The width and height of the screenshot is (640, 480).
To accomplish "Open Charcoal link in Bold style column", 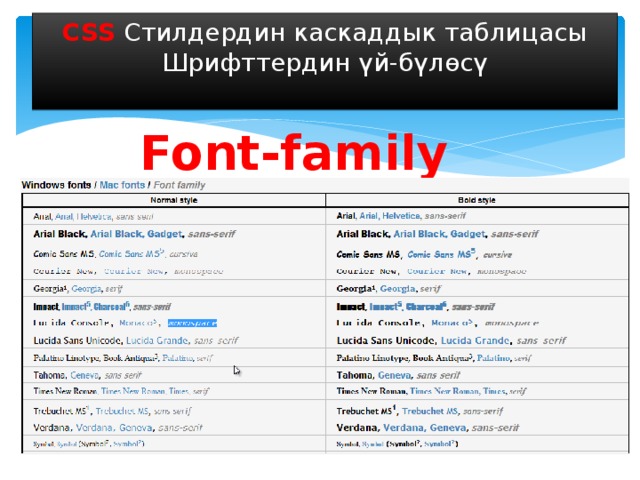I will pyautogui.click(x=424, y=307).
